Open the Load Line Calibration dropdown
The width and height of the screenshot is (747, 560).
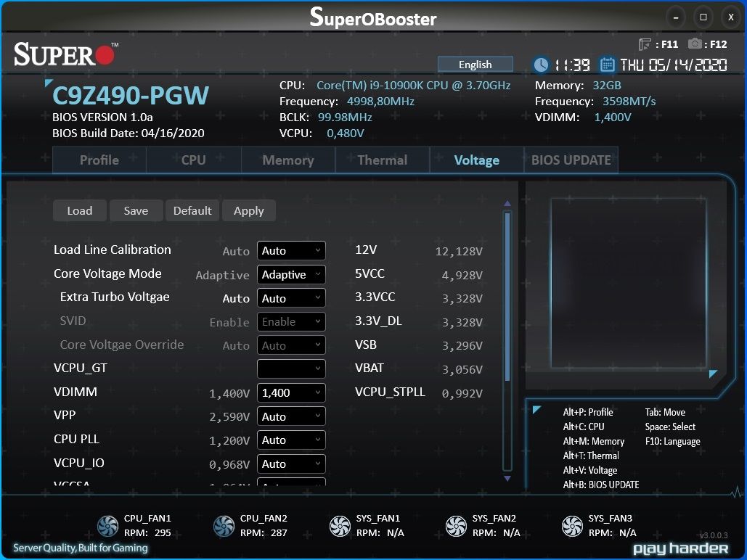291,251
